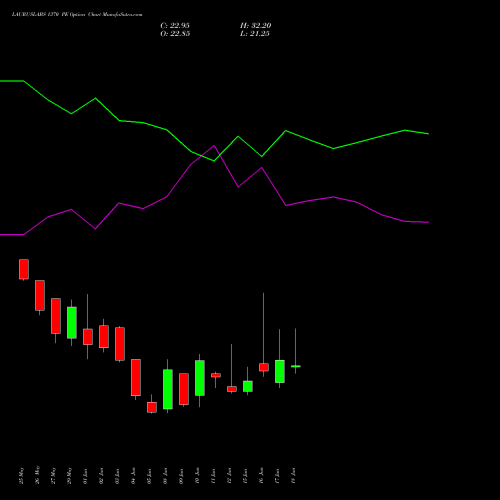The width and height of the screenshot is (500, 500).
Task: Click the 03 Jun date label
Action: [x=118, y=476]
